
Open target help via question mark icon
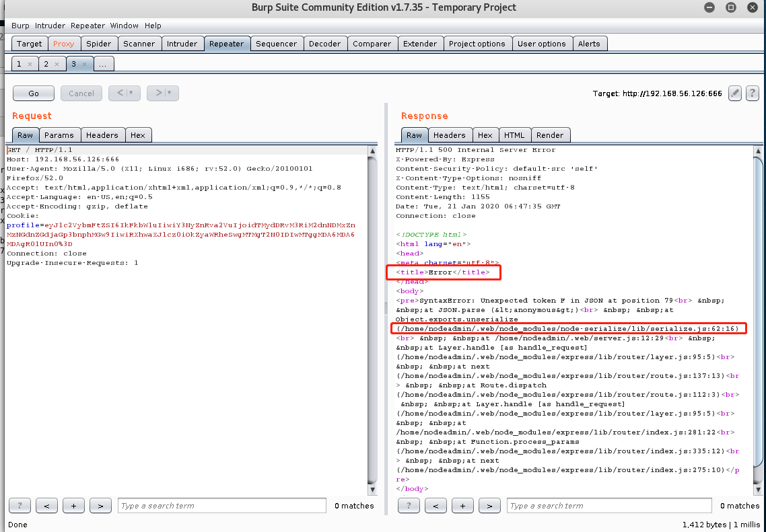click(x=752, y=93)
